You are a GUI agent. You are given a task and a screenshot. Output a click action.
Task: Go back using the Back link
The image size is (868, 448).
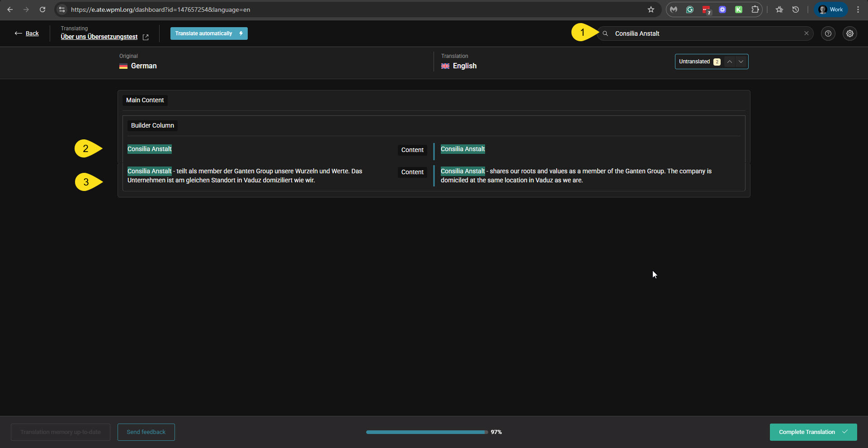point(26,33)
